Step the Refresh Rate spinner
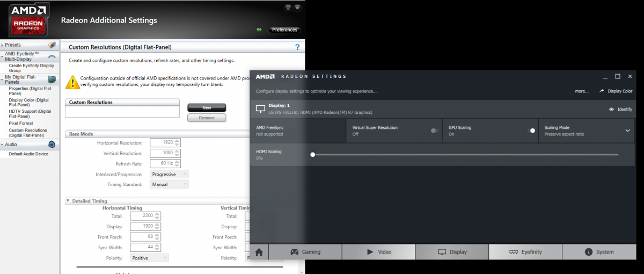 click(177, 163)
